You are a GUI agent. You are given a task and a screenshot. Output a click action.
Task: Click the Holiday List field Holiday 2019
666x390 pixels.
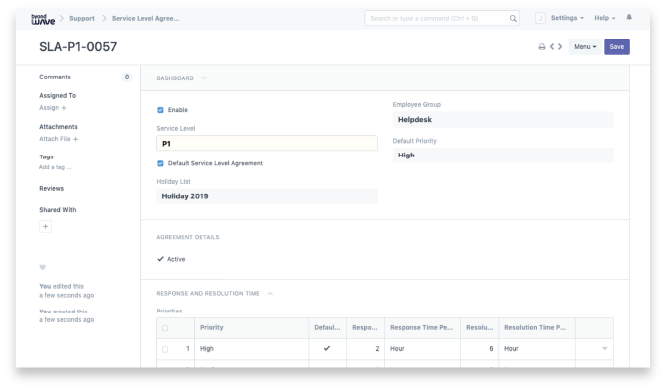(267, 196)
